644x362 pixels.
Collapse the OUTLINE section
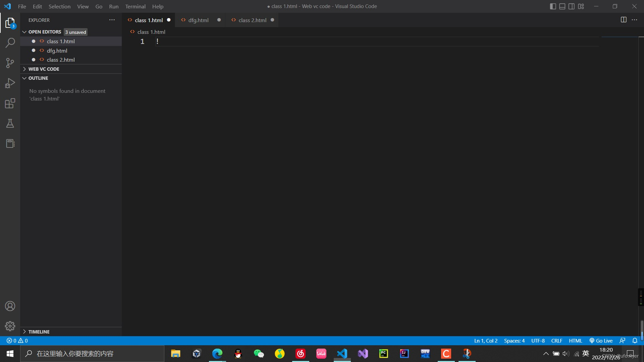point(38,78)
